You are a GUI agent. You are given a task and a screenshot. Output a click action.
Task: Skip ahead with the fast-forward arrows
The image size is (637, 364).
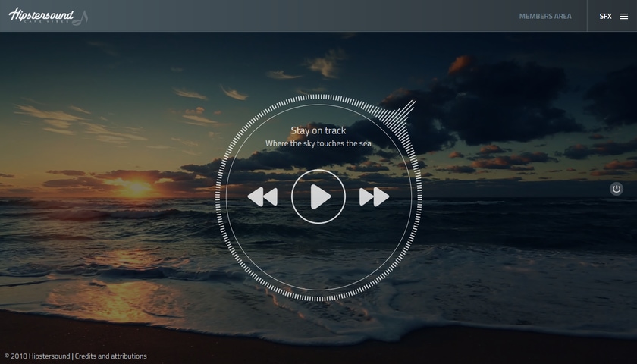(x=374, y=197)
